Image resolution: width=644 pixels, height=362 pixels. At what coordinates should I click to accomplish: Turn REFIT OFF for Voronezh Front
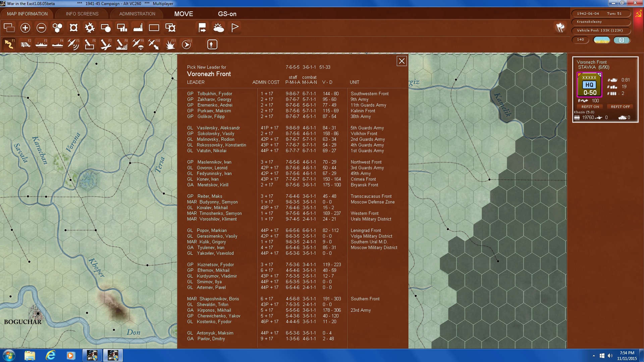click(620, 107)
